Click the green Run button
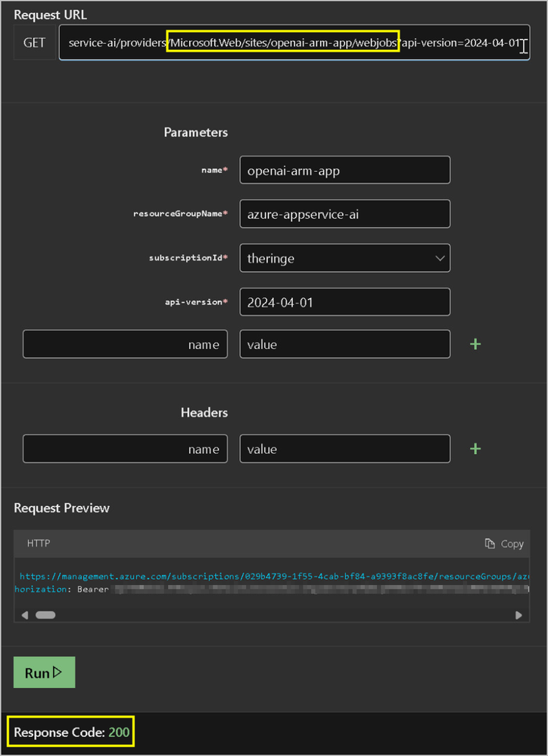The width and height of the screenshot is (548, 756). 45,672
